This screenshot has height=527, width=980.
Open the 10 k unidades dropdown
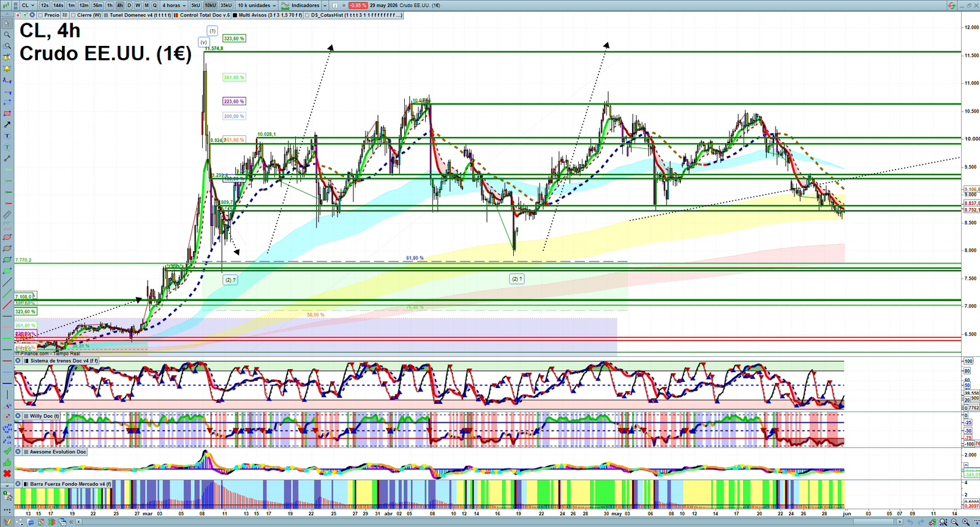[257, 6]
